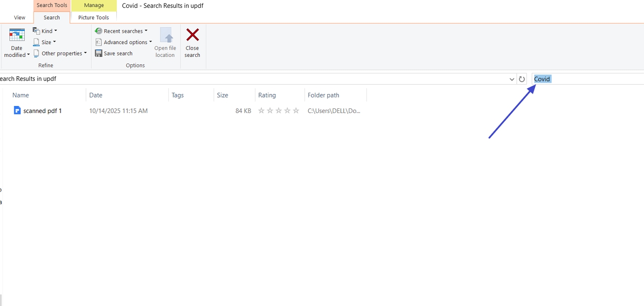
Task: Open the Date modified filter
Action: pyautogui.click(x=16, y=42)
